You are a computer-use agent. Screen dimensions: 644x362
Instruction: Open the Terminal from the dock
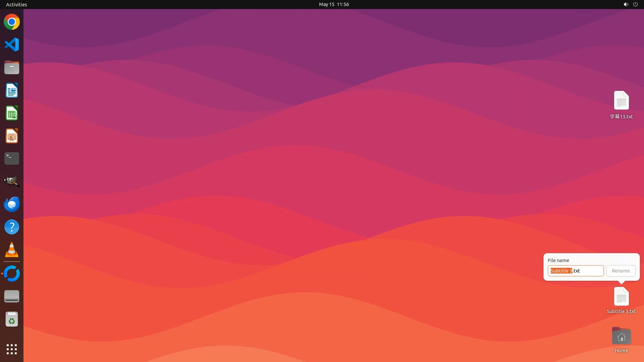[12, 159]
